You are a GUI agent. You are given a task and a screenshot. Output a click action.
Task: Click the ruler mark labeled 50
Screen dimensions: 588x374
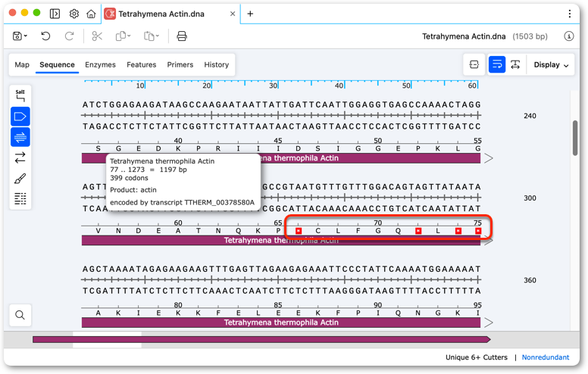click(406, 86)
